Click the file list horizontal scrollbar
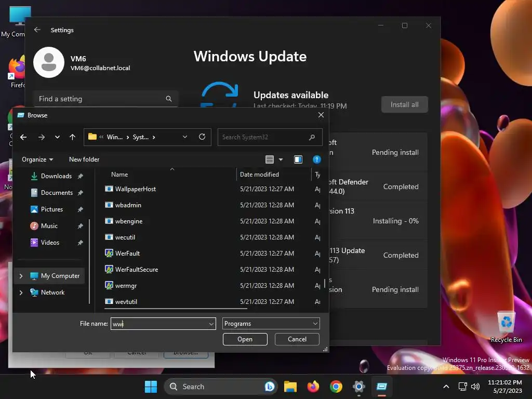This screenshot has width=532, height=399. click(176, 309)
